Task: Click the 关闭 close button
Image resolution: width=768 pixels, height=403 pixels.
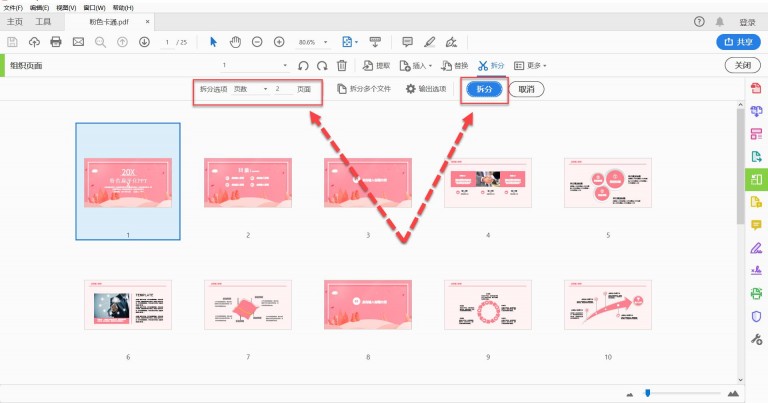Action: [x=743, y=65]
